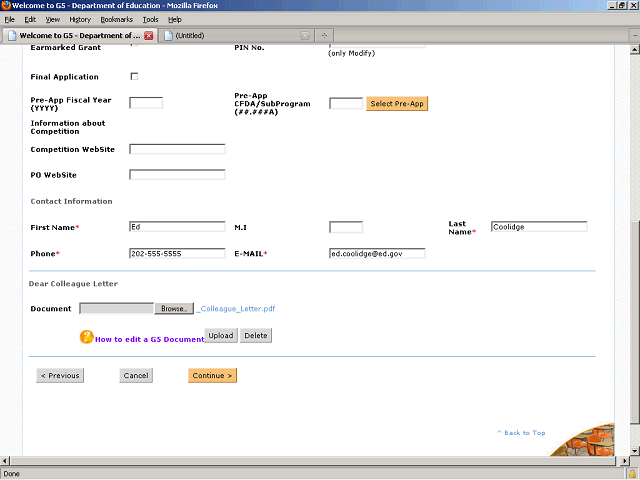Viewport: 640px width, 480px height.
Task: Click the horizontal scrollbar right arrow
Action: tap(625, 461)
